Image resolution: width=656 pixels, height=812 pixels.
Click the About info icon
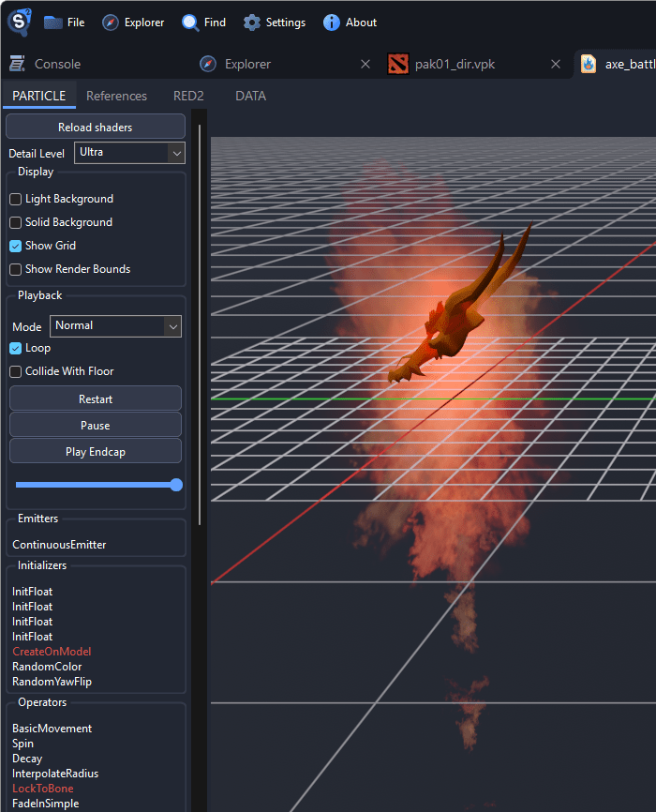pos(332,23)
